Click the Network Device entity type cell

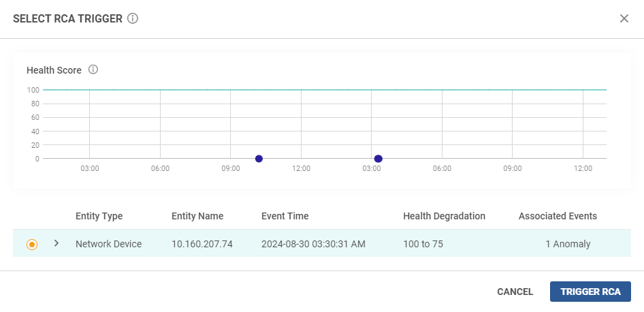click(x=108, y=244)
